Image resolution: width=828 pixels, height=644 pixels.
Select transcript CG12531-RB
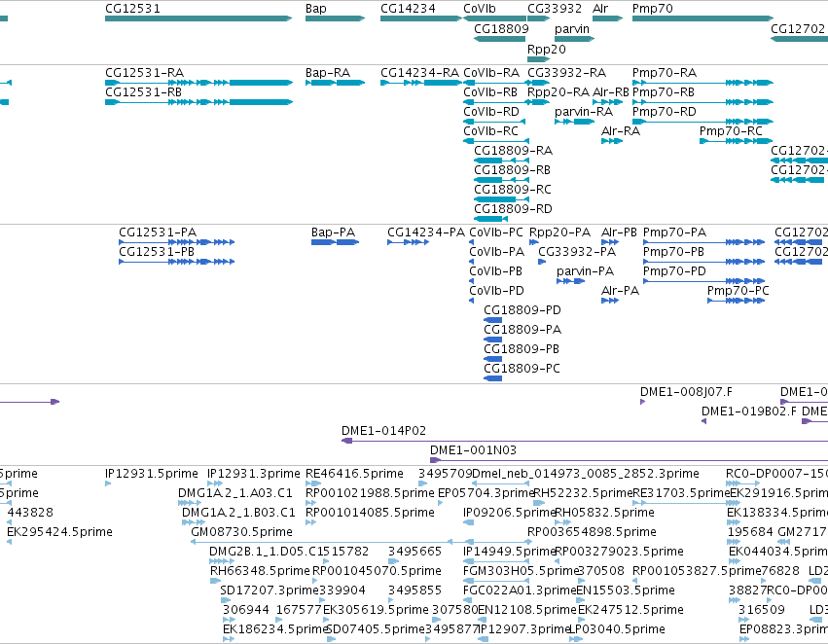click(198, 102)
